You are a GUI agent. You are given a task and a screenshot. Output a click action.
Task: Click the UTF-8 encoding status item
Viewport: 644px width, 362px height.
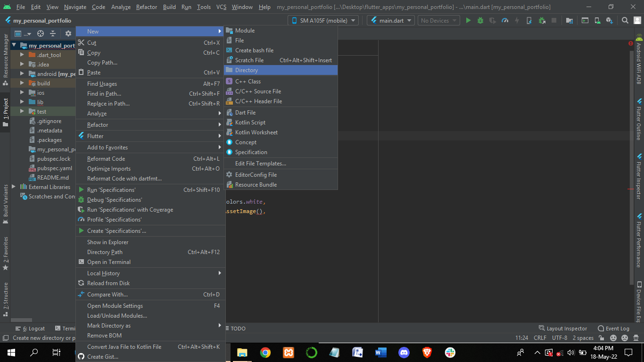[560, 338]
